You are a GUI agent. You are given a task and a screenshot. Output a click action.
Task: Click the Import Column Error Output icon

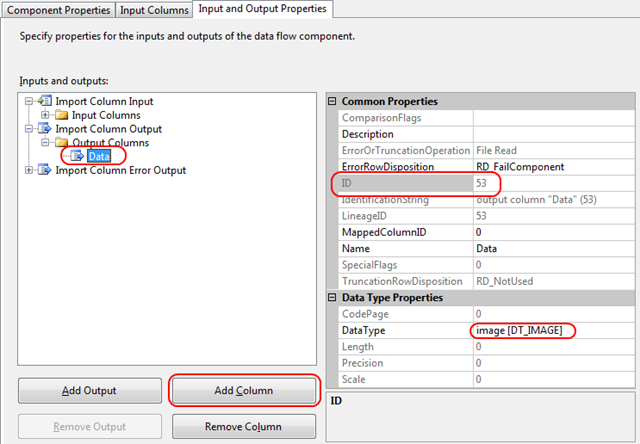click(43, 170)
